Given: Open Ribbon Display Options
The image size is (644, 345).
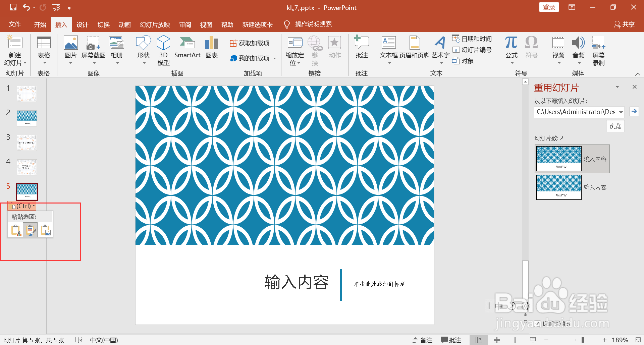Looking at the screenshot, I should 572,7.
